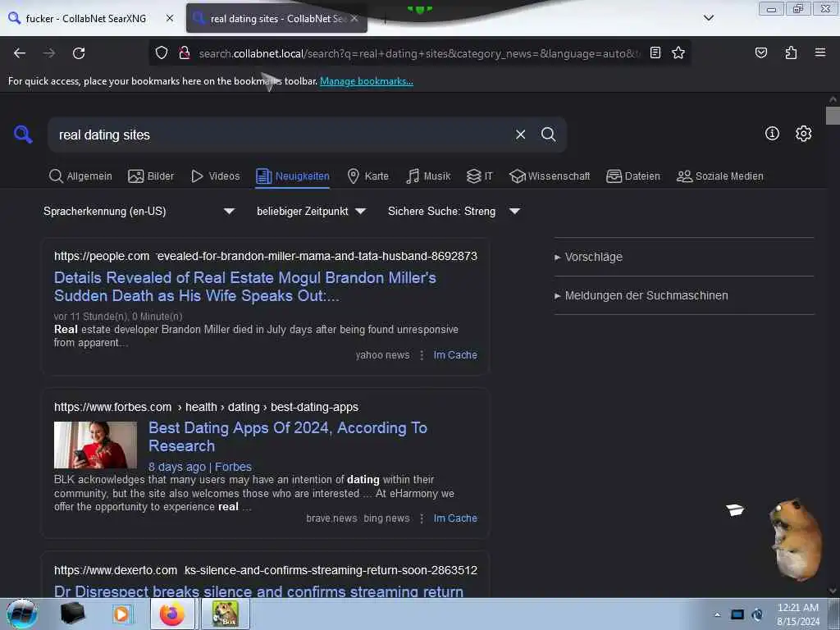840x630 pixels.
Task: Click the browser Forward arrow
Action: click(x=49, y=53)
